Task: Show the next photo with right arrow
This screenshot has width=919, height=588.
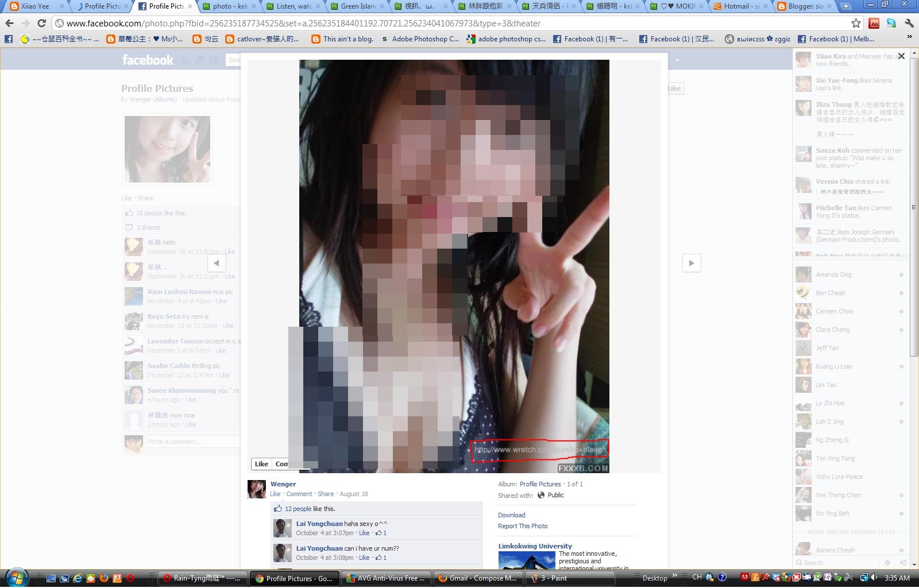Action: tap(692, 263)
